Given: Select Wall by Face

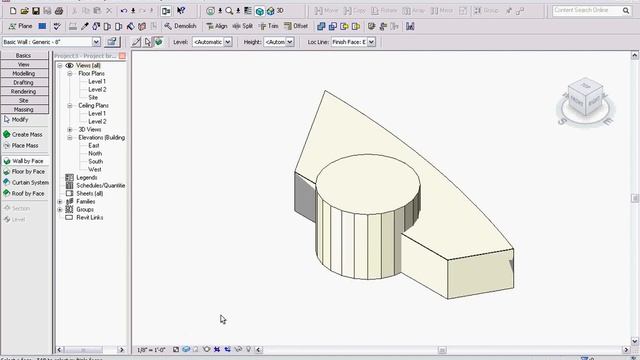Looking at the screenshot, I should (24, 161).
